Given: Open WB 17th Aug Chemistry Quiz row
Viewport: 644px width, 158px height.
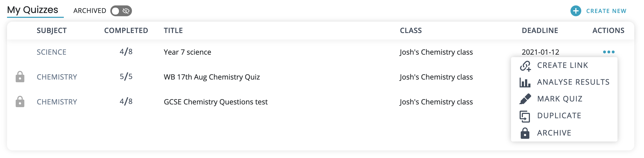Looking at the screenshot, I should click(212, 77).
